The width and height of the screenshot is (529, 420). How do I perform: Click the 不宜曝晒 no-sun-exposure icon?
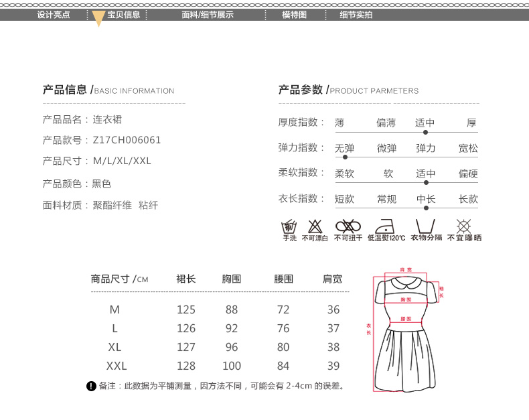coord(463,226)
